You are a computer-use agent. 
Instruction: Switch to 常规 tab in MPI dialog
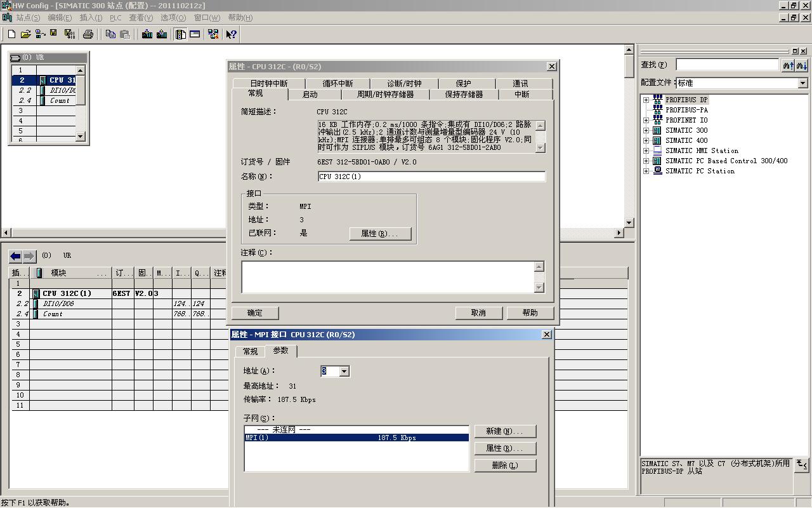[250, 351]
